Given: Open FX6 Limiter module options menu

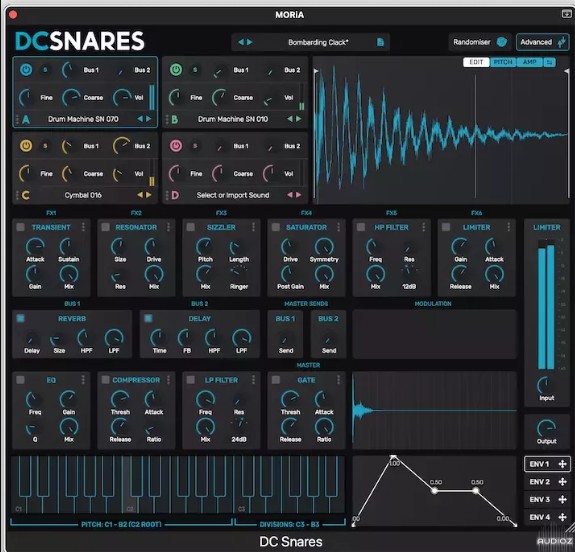Looking at the screenshot, I should [x=509, y=227].
